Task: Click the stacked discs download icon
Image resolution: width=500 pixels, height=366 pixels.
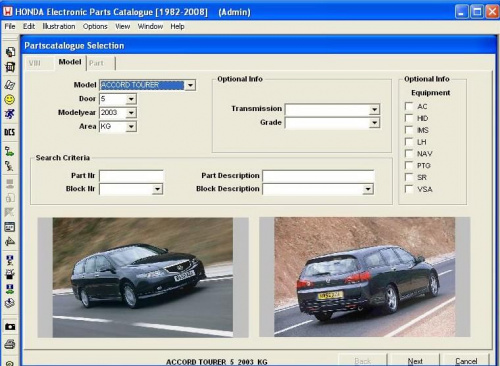Action: tap(10, 303)
